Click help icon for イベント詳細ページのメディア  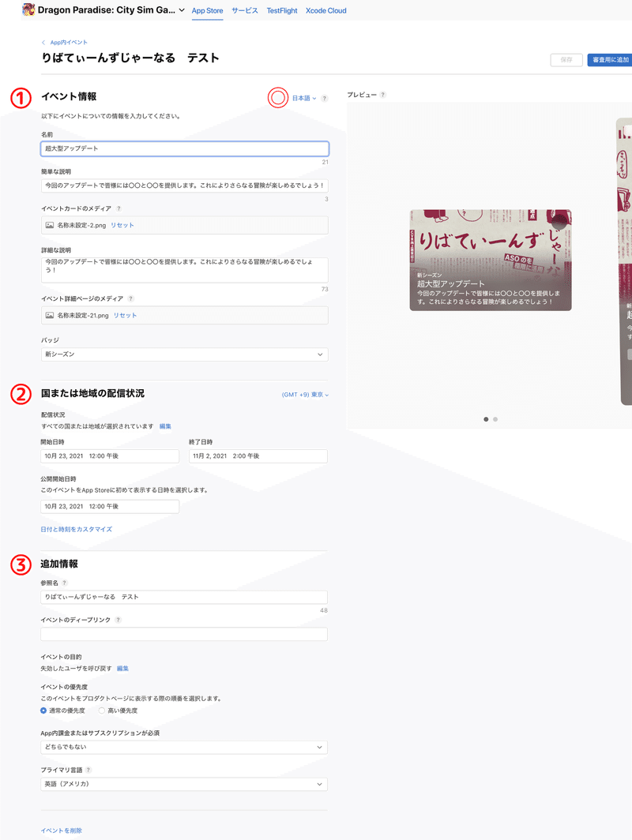[x=131, y=298]
